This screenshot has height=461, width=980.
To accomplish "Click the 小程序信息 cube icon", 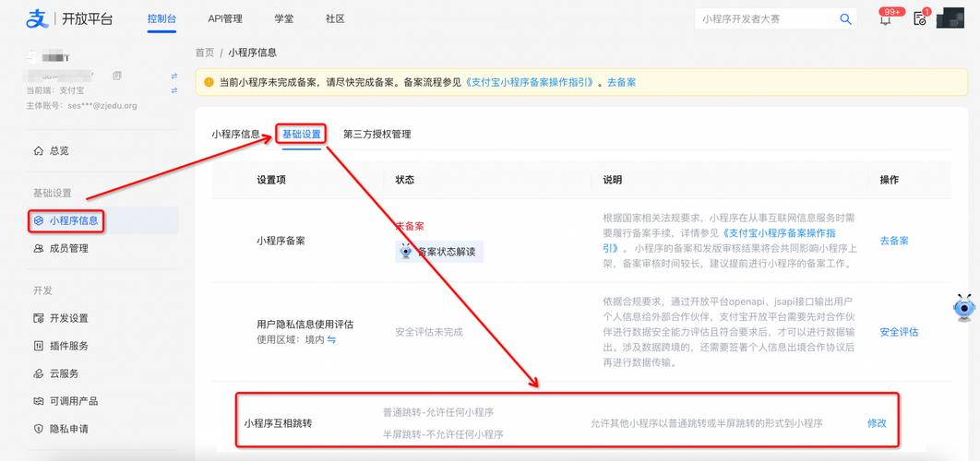I will (39, 220).
